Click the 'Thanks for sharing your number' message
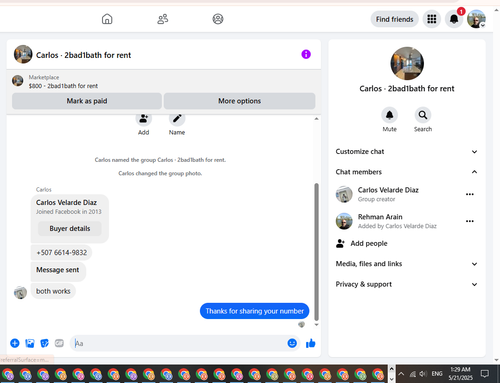Image resolution: width=500 pixels, height=383 pixels. (x=255, y=311)
